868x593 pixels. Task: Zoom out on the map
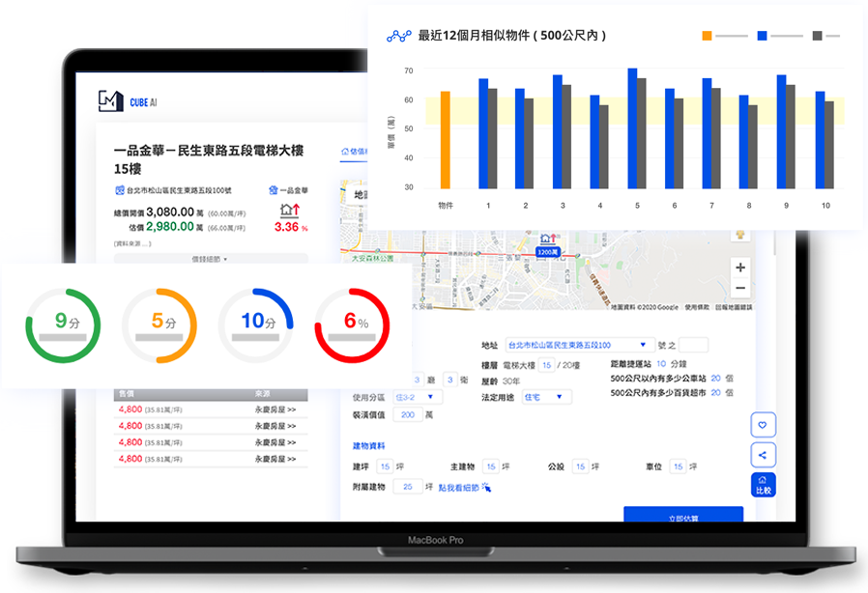tap(740, 288)
